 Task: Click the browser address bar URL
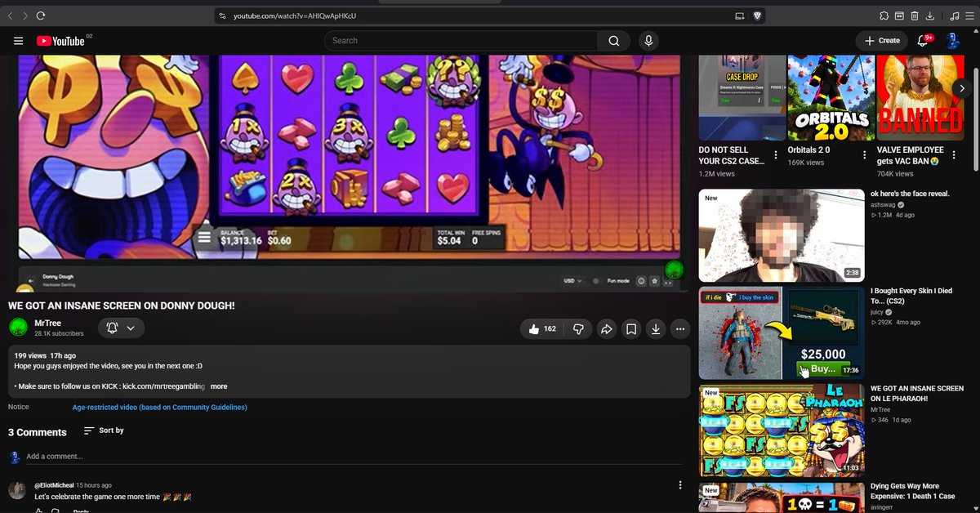click(x=295, y=16)
